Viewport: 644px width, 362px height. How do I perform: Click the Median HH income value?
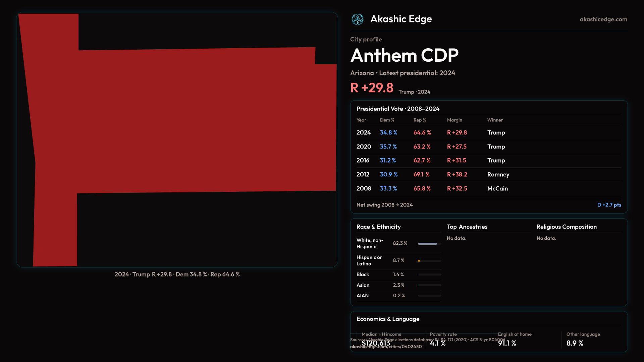coord(376,343)
